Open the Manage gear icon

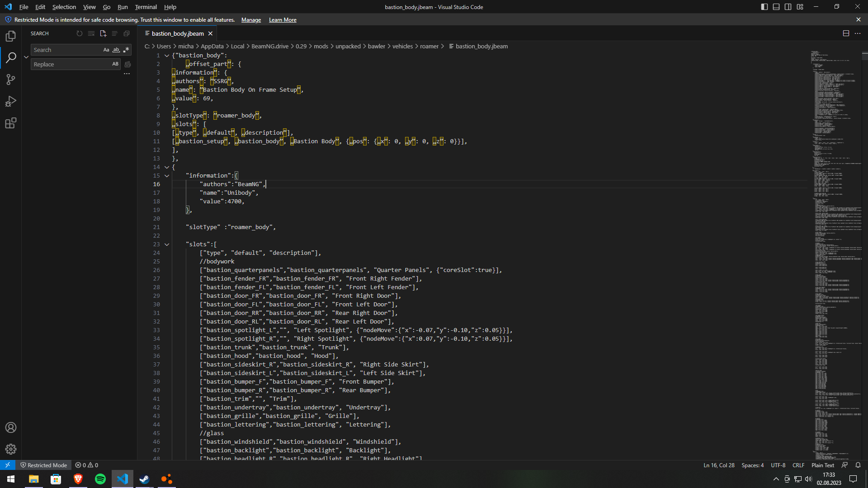(11, 449)
